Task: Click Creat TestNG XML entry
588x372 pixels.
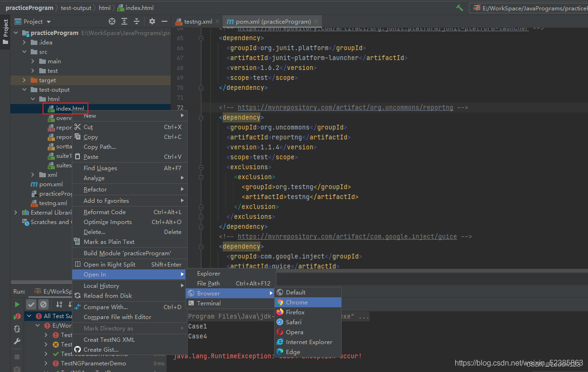Action: click(129, 340)
